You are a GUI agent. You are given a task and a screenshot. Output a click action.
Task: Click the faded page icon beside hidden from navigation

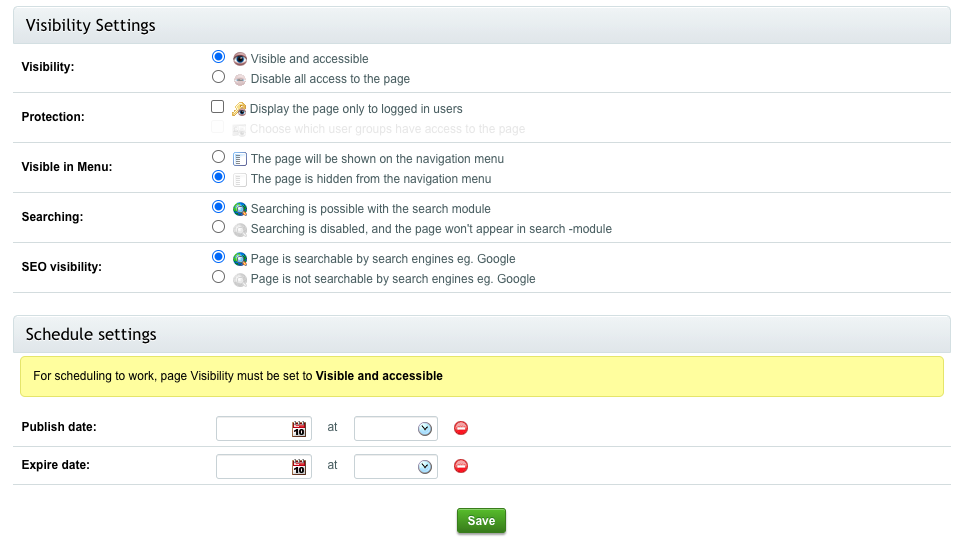click(x=240, y=179)
